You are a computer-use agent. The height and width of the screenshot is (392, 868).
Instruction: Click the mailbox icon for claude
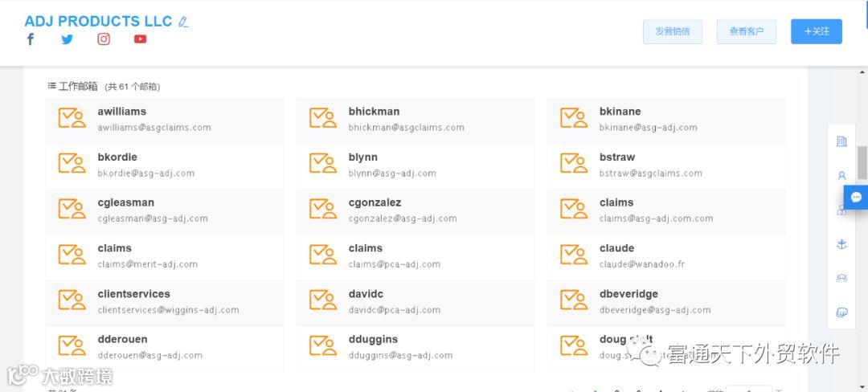(574, 255)
